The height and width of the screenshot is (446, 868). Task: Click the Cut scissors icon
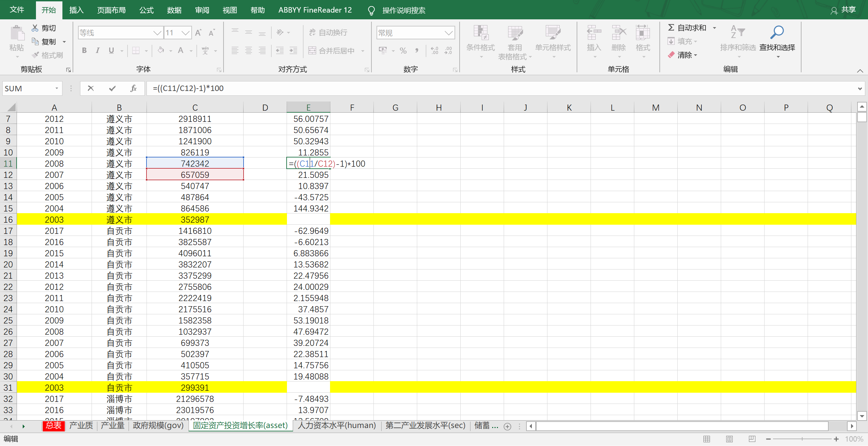[x=35, y=28]
